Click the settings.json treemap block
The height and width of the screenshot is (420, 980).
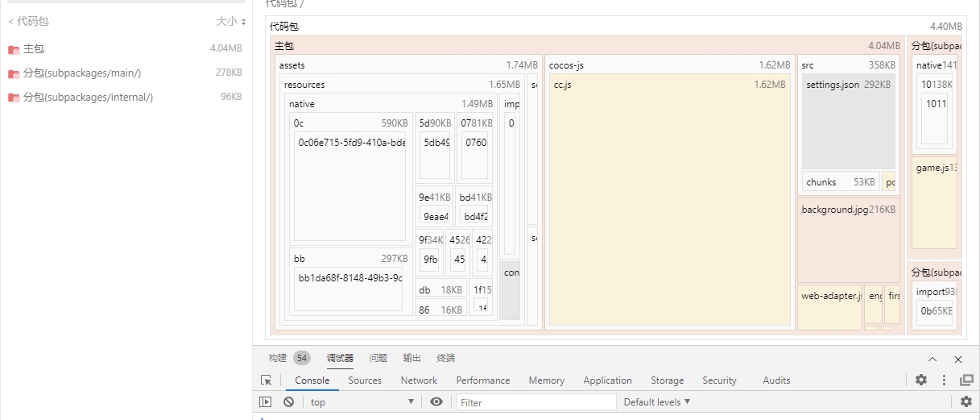tap(849, 121)
